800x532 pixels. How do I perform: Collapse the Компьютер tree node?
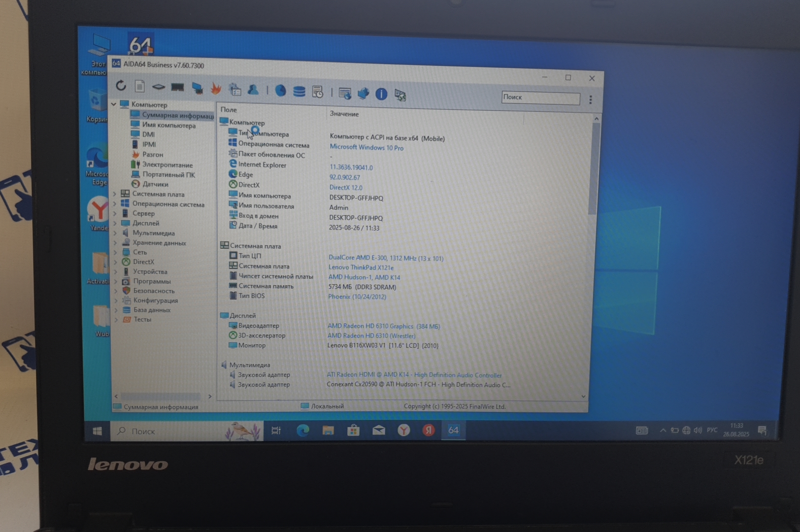click(x=114, y=104)
